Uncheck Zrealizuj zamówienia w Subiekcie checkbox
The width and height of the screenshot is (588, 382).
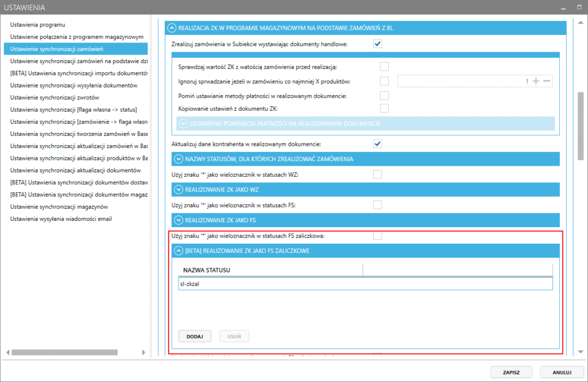(377, 44)
